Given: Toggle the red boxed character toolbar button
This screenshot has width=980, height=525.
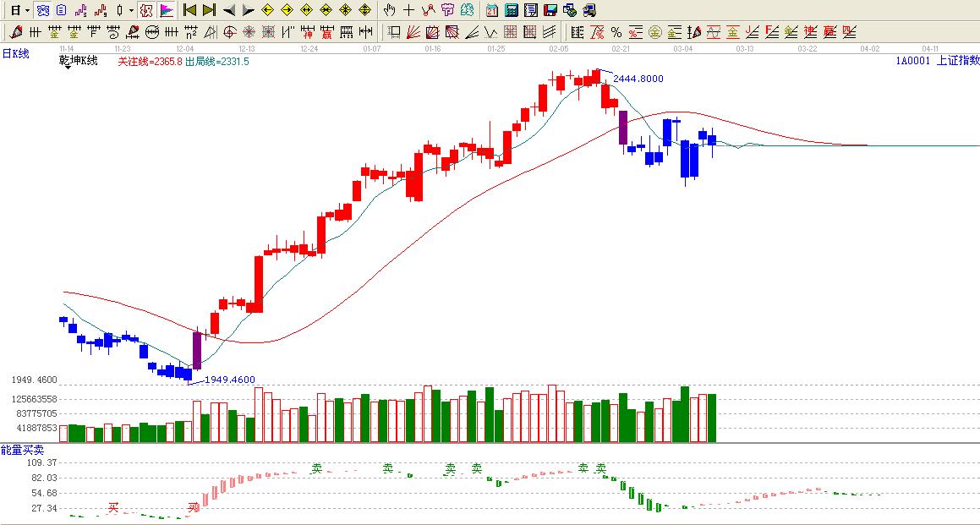Looking at the screenshot, I should (146, 10).
